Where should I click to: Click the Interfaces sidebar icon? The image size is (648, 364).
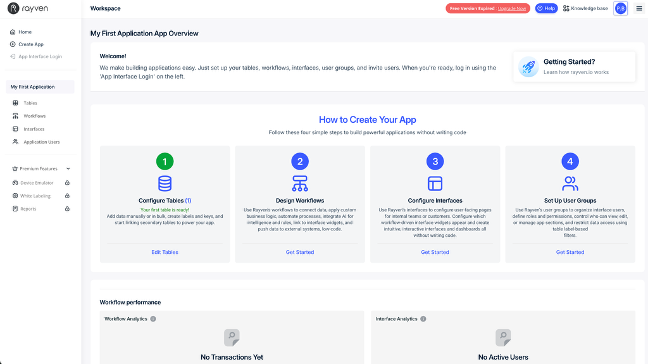pyautogui.click(x=15, y=129)
